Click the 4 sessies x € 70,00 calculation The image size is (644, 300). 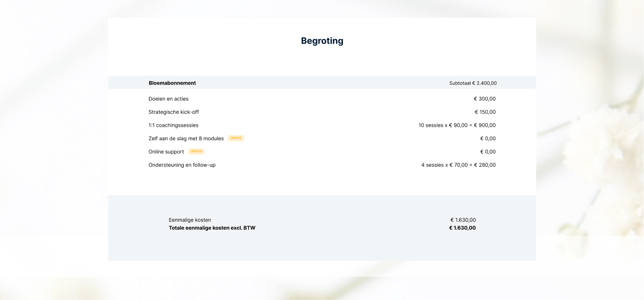[458, 165]
